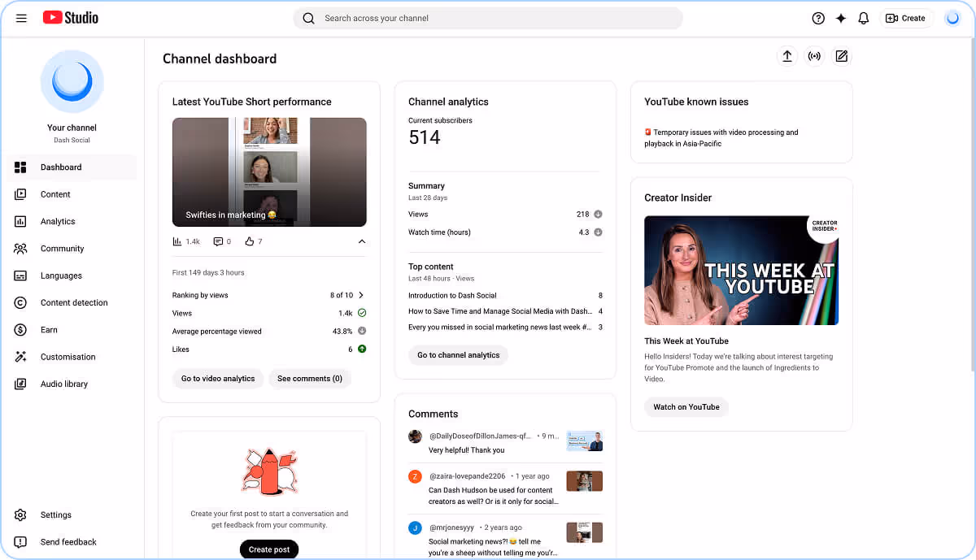This screenshot has width=976, height=560.
Task: Click the upload videos icon
Action: pyautogui.click(x=786, y=56)
